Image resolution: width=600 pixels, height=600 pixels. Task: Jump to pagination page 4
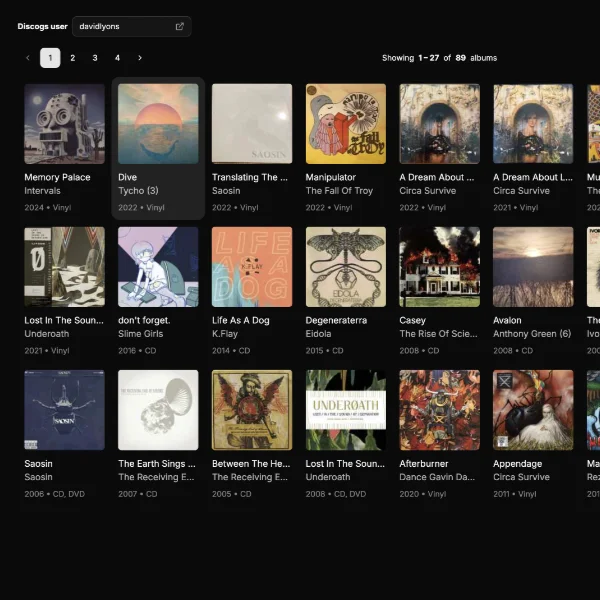[x=117, y=58]
